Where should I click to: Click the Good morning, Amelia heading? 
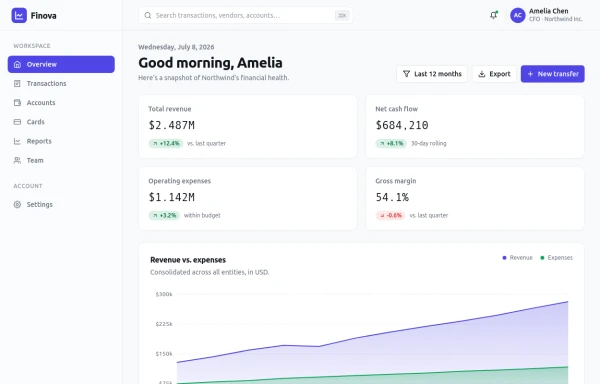point(210,63)
